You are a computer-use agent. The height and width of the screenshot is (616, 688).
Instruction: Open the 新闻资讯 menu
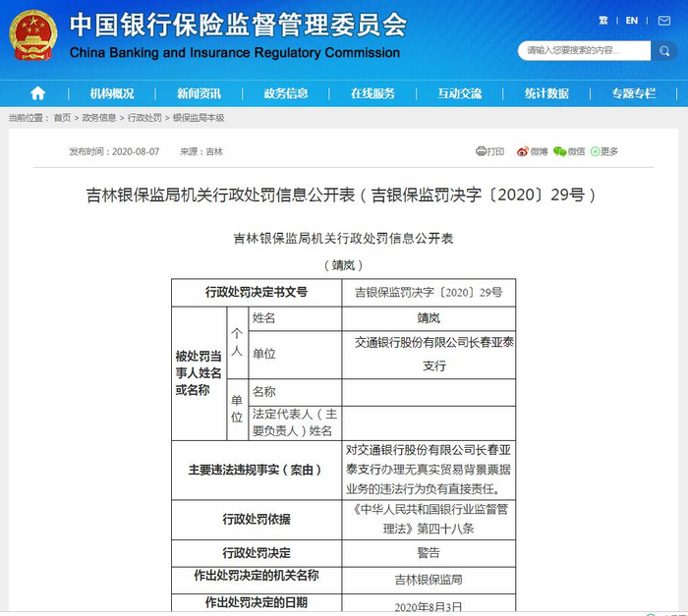point(199,93)
